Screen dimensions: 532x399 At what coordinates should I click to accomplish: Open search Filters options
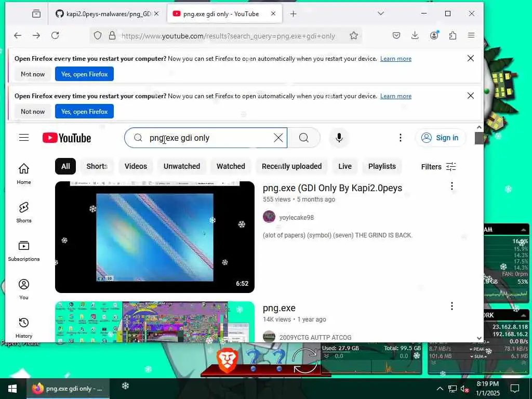[438, 167]
